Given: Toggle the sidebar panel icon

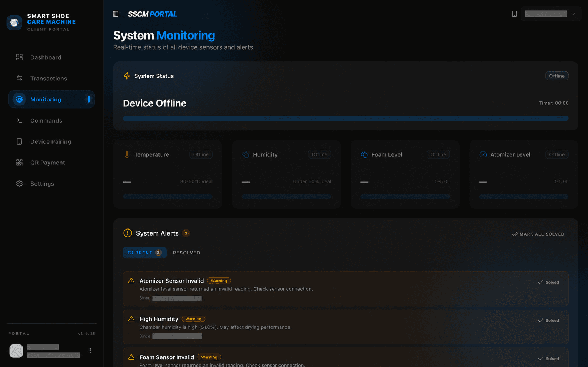Looking at the screenshot, I should click(116, 14).
